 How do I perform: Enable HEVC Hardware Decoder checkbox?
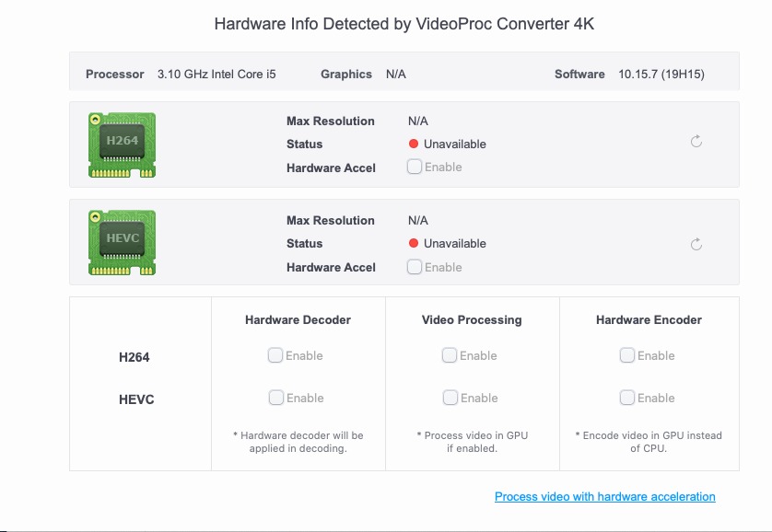pos(276,398)
